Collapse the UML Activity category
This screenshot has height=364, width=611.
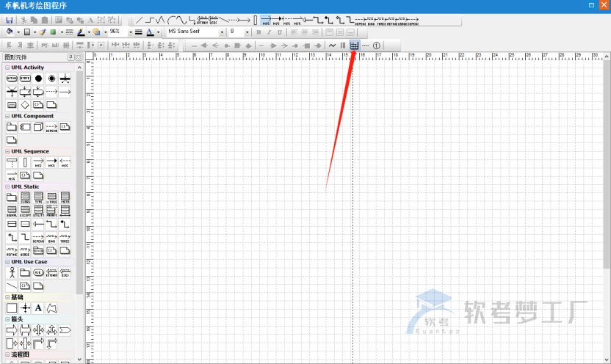click(x=7, y=68)
